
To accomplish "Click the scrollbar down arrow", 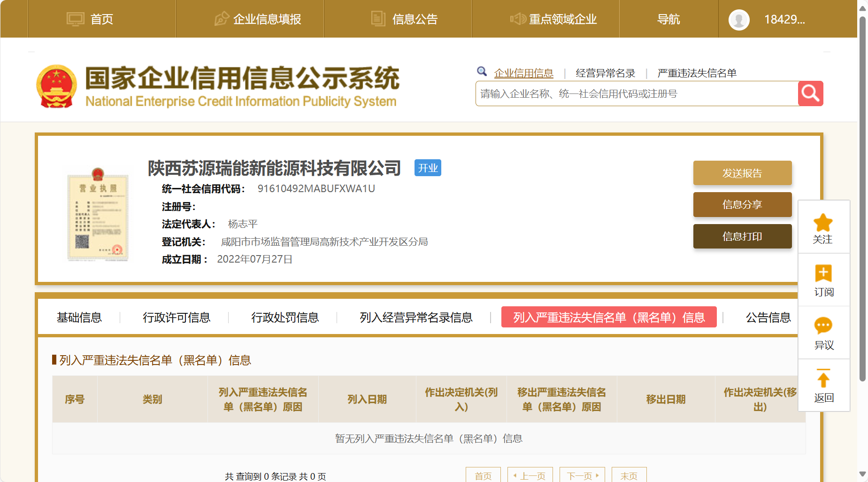I will click(x=862, y=474).
